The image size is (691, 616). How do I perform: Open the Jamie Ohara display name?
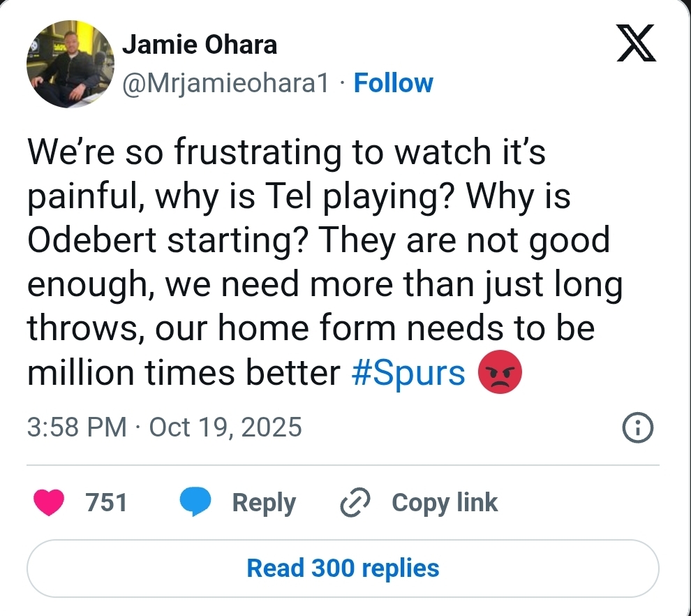(200, 45)
